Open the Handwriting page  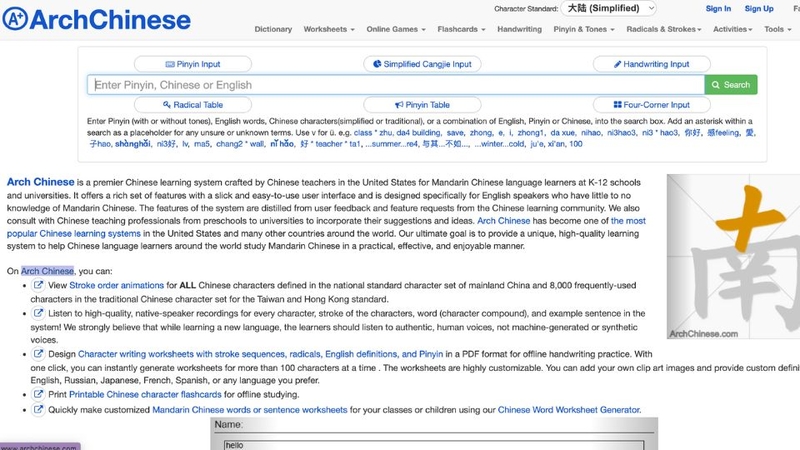pyautogui.click(x=519, y=29)
